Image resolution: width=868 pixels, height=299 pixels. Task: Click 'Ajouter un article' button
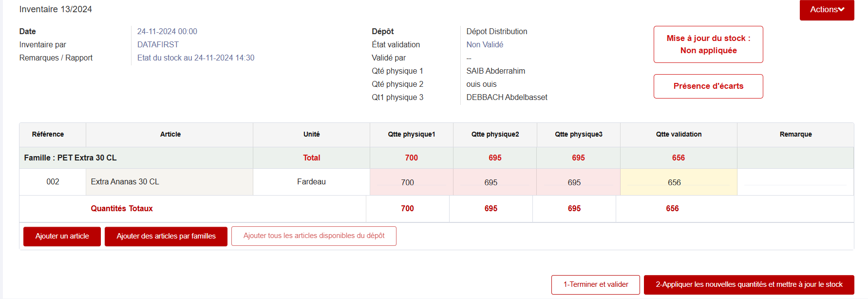click(62, 237)
